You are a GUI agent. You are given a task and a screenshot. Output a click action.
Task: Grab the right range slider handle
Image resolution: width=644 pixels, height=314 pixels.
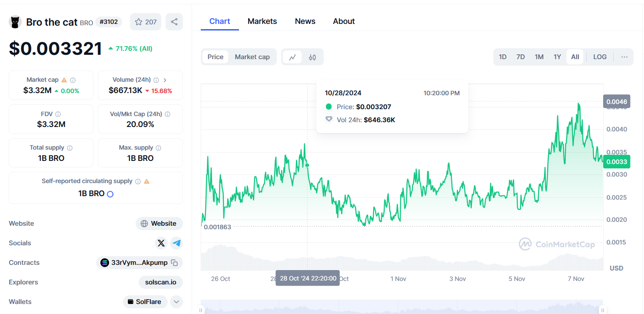[603, 310]
